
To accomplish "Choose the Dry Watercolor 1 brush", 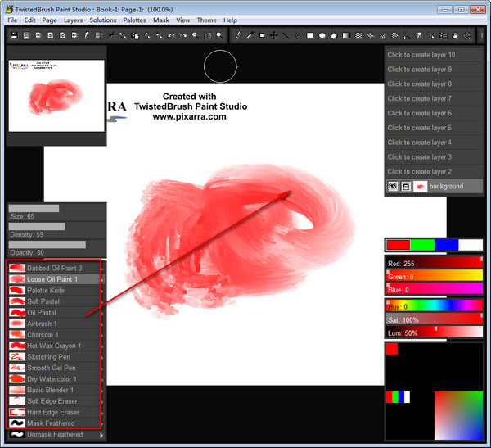I will point(52,379).
